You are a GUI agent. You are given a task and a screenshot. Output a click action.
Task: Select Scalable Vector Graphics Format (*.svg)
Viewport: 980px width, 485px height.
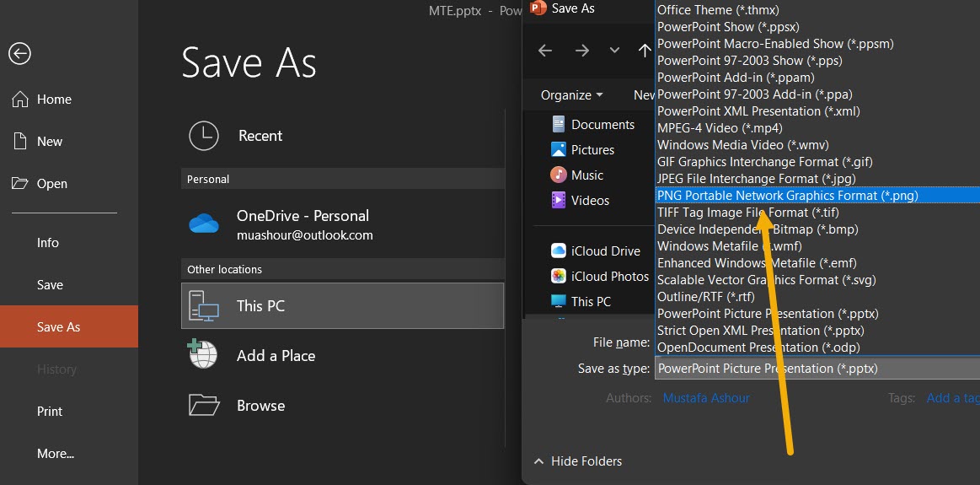tap(817, 280)
